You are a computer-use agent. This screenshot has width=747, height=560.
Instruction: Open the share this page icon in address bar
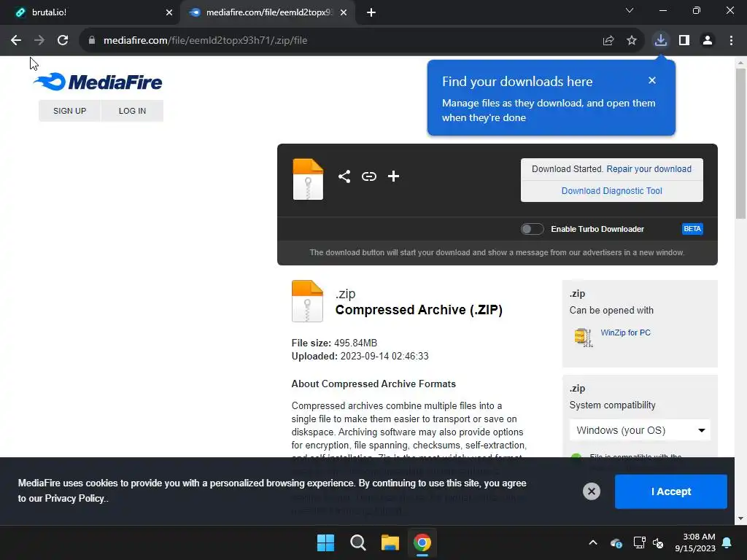click(608, 41)
